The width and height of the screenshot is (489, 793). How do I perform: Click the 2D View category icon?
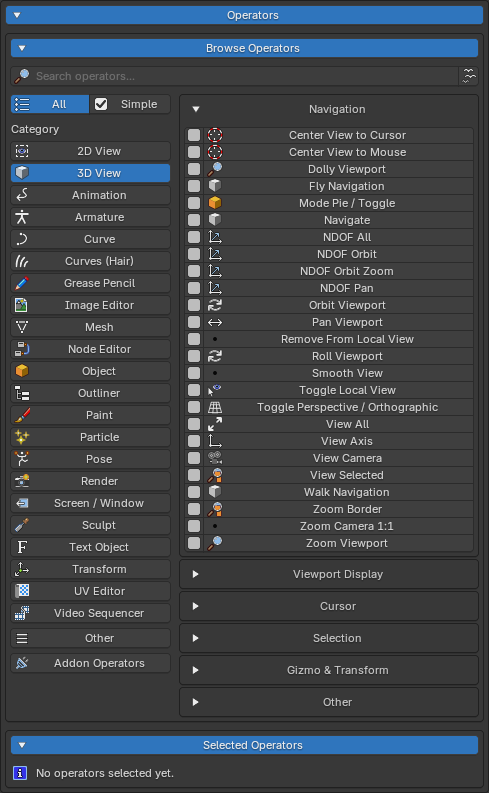(x=22, y=151)
